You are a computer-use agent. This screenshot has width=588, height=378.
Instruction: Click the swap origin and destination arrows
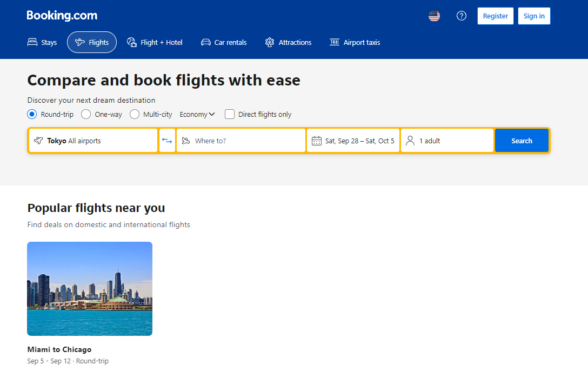pos(168,140)
